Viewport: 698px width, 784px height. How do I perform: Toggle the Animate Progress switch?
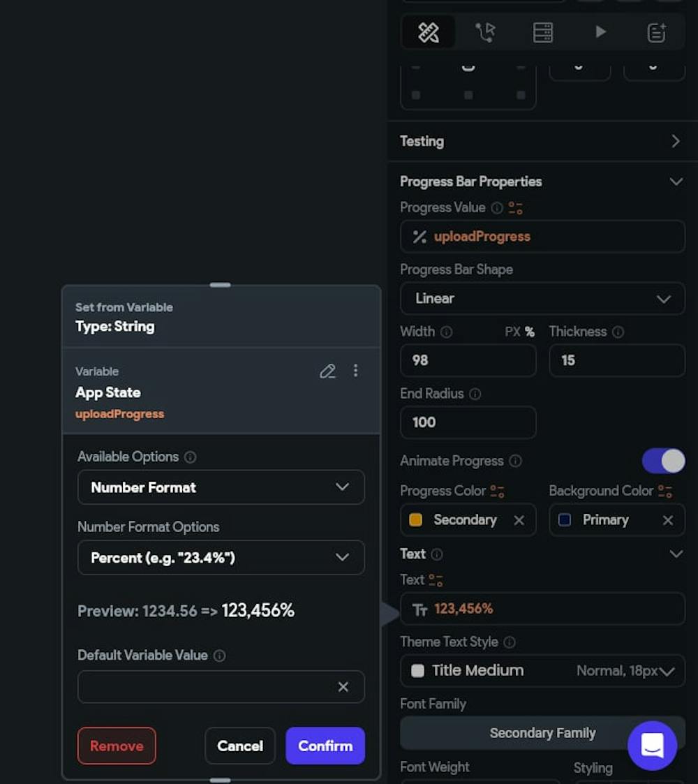click(x=664, y=461)
